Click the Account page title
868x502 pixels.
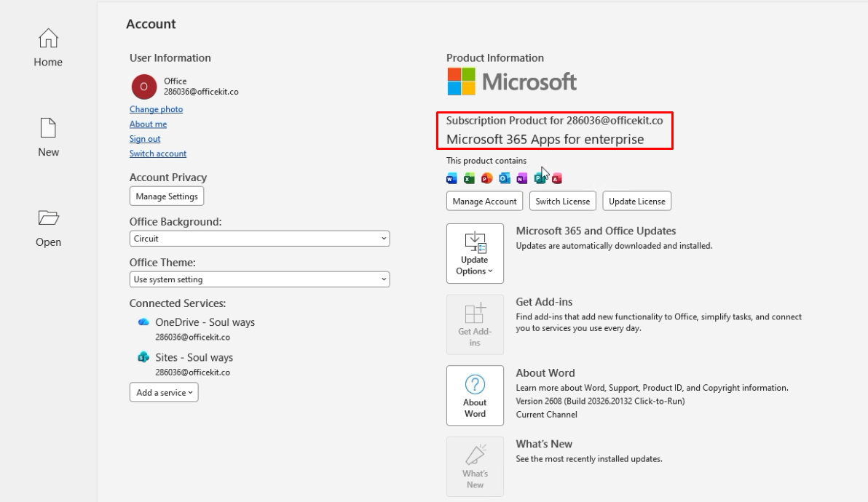pos(151,24)
